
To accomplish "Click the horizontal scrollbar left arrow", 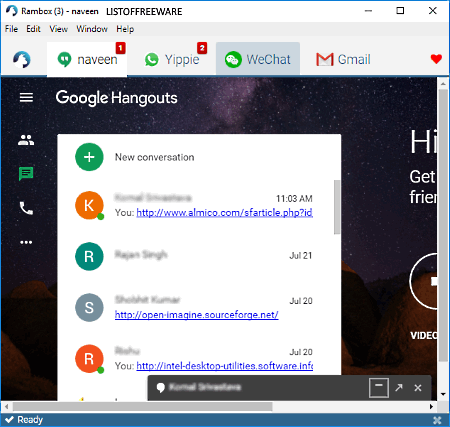I will pos(6,406).
